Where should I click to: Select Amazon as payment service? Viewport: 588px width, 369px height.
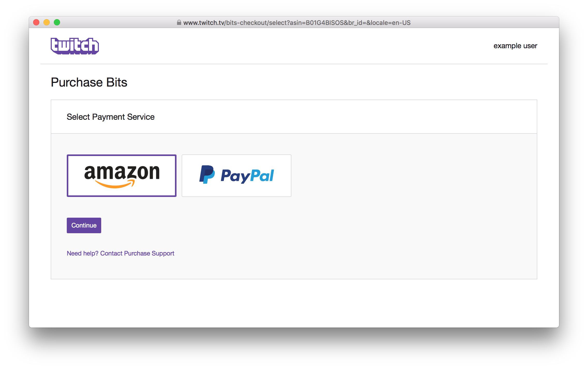[121, 175]
